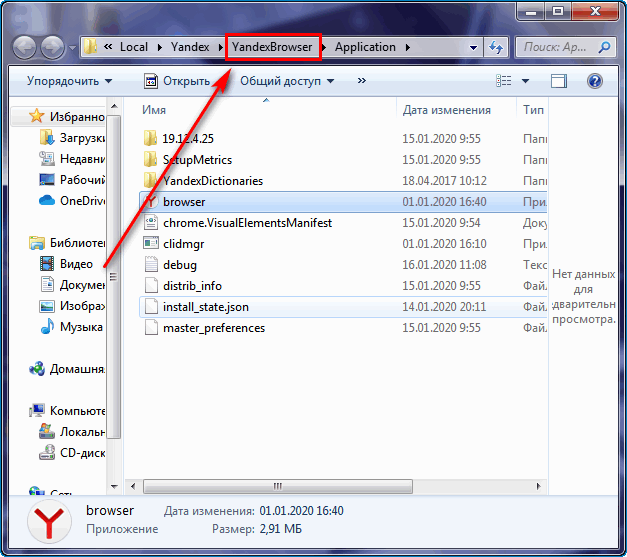Viewport: 627px width, 557px height.
Task: Click horizontal scrollbar right arrow
Action: (x=539, y=487)
